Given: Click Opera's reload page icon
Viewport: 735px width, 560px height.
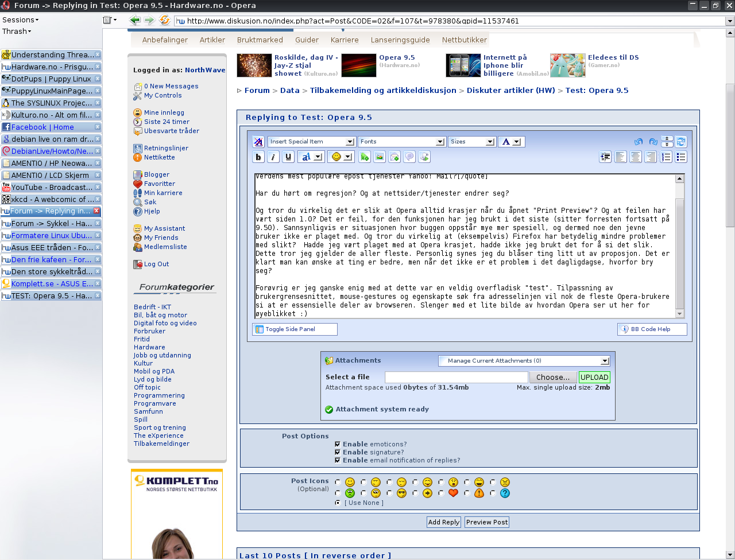Looking at the screenshot, I should coord(165,21).
